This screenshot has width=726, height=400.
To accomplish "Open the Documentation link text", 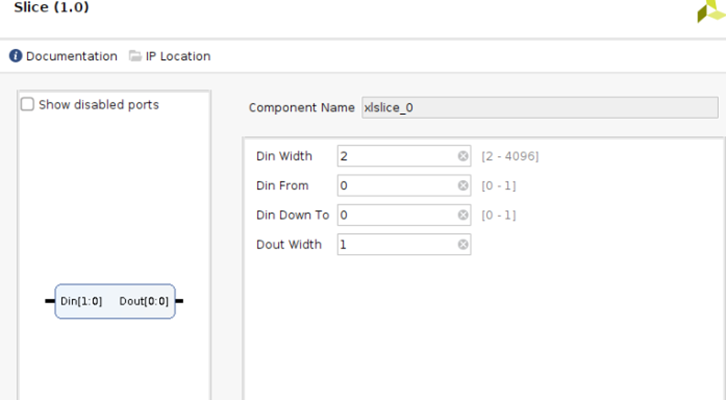I will (71, 56).
